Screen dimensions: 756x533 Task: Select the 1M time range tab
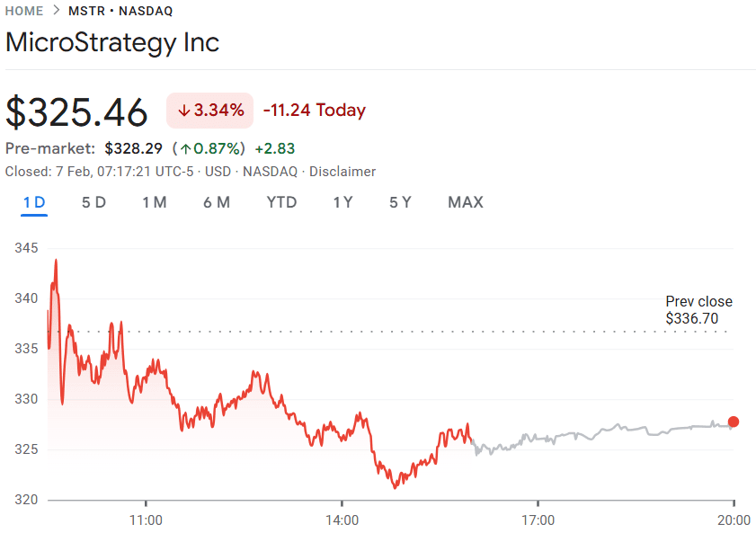[x=154, y=202]
